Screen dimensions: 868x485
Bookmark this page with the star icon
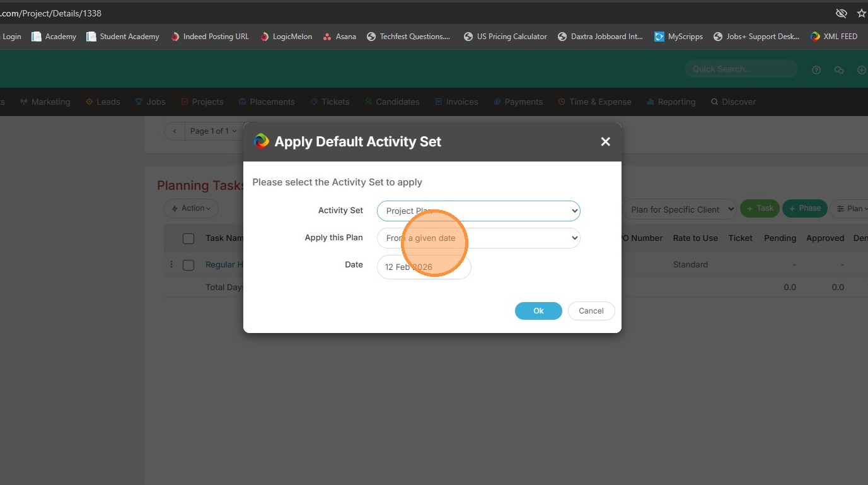(862, 13)
